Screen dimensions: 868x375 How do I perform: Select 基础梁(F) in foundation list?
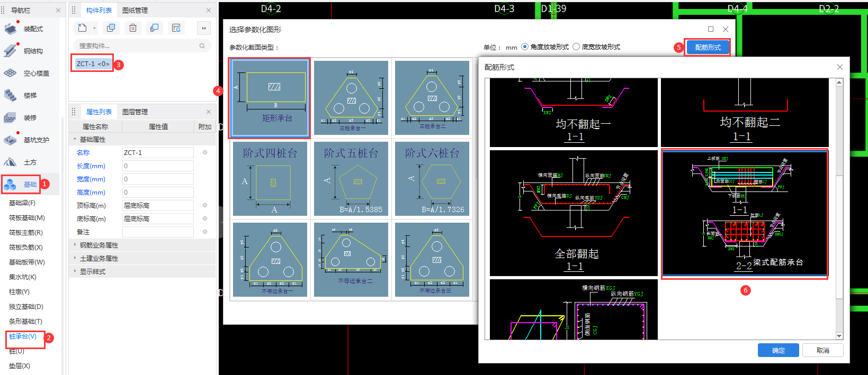click(22, 203)
